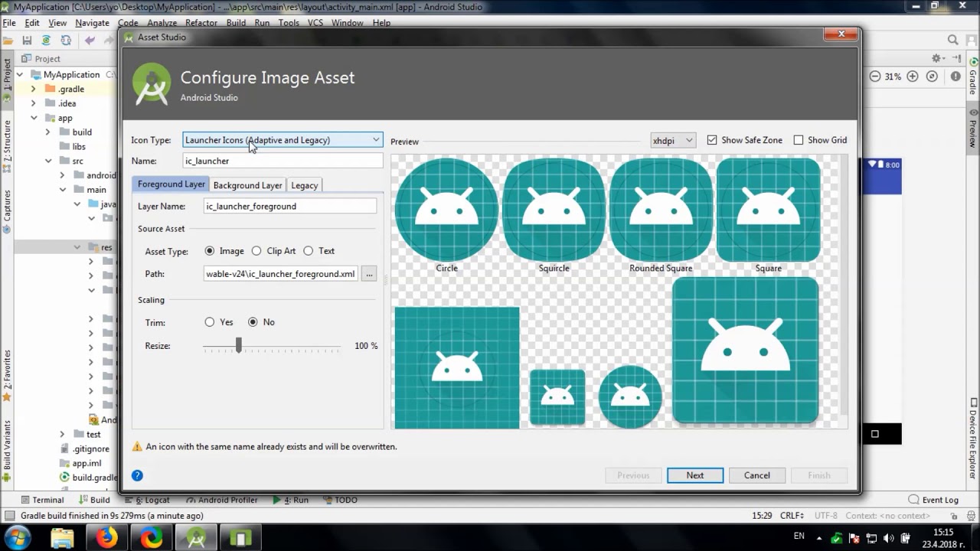Select the Foreground Layer tab

pyautogui.click(x=171, y=184)
